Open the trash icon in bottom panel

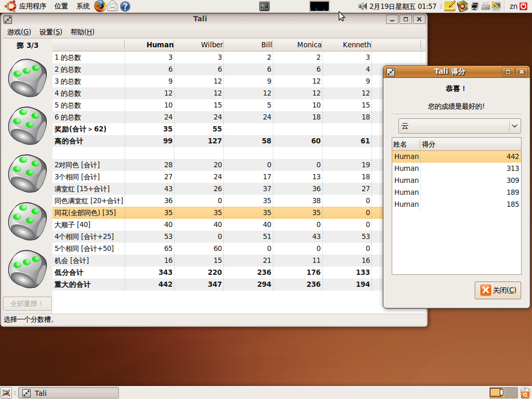(525, 393)
